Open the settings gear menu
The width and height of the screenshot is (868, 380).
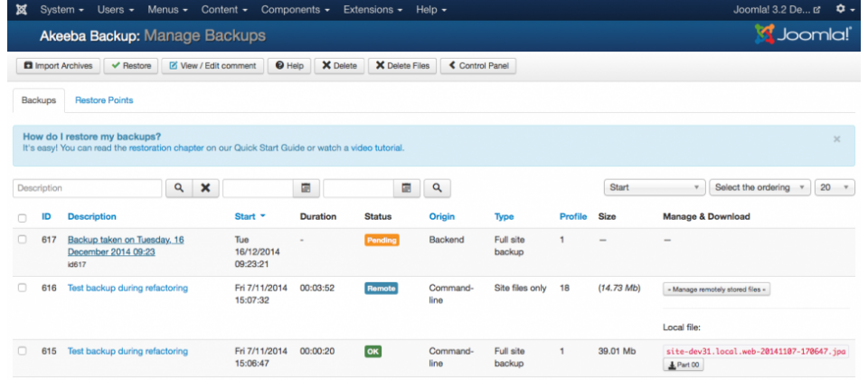coord(844,9)
